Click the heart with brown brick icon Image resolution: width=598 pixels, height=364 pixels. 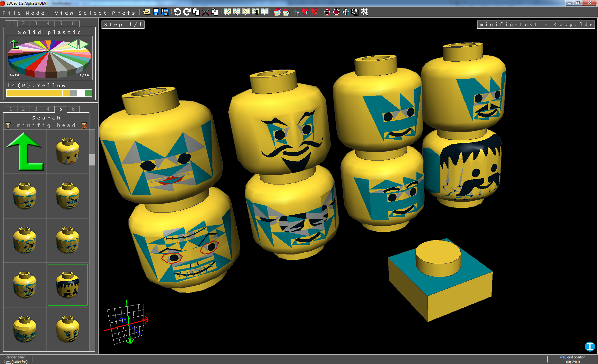[x=315, y=12]
